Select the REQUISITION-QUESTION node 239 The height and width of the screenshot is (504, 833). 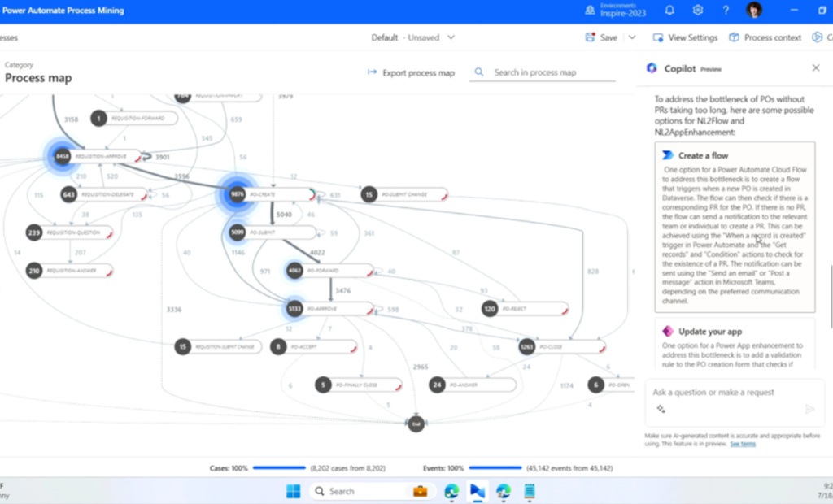[x=70, y=232]
